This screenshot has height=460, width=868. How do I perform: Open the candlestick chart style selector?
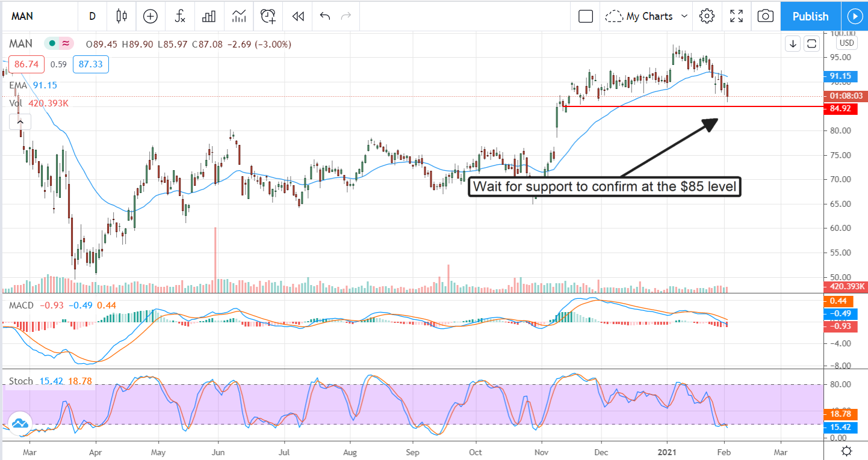(x=122, y=16)
